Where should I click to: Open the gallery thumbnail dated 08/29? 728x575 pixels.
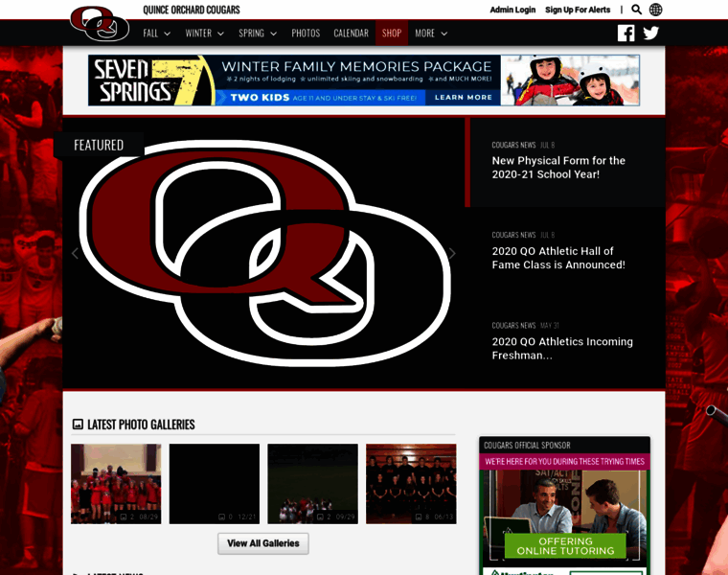click(116, 484)
